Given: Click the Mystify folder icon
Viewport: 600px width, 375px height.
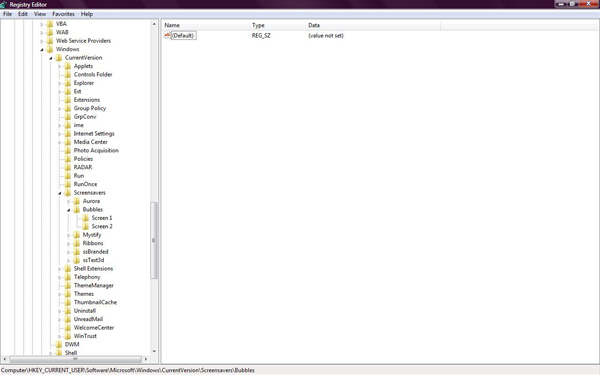Looking at the screenshot, I should pos(77,235).
